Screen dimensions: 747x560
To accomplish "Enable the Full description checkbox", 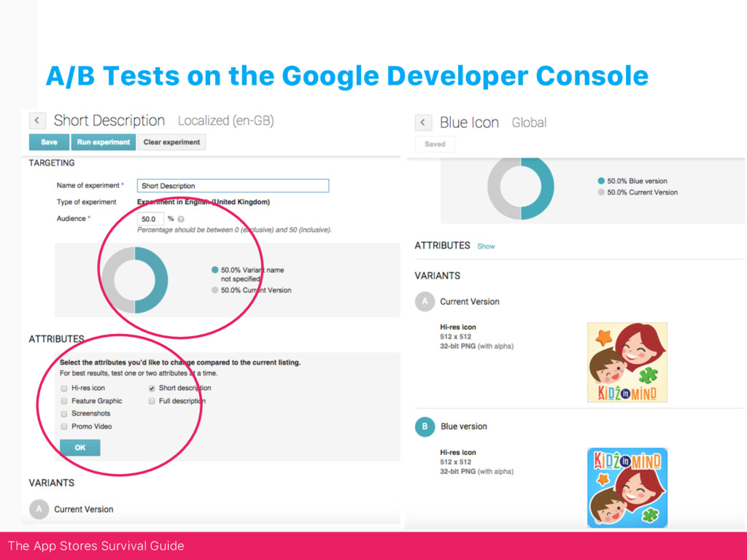I will 152,402.
